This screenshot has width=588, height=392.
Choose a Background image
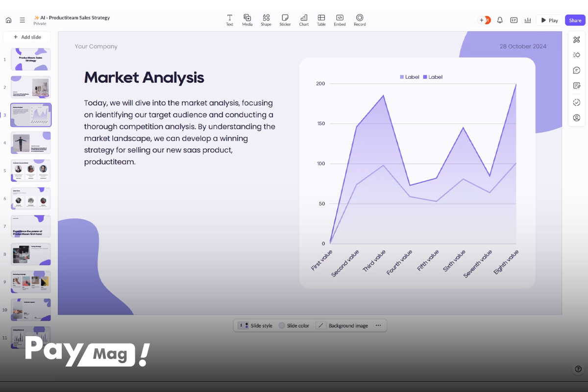coord(342,325)
